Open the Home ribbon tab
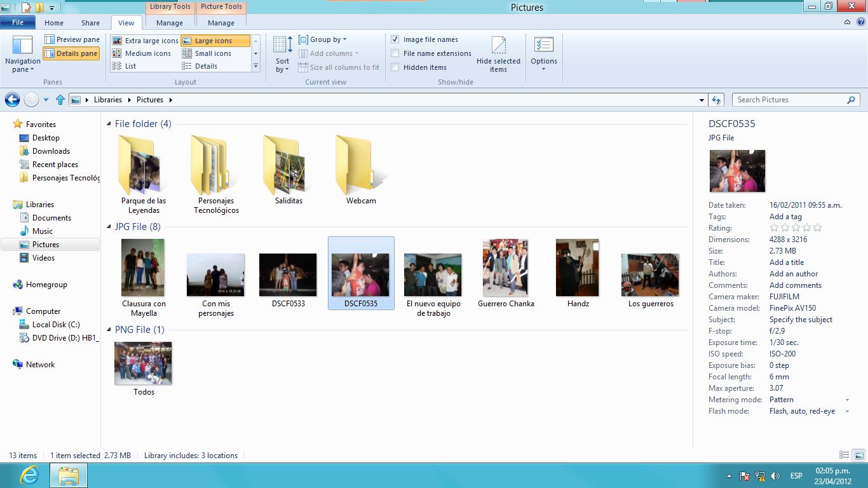This screenshot has width=868, height=488. [54, 23]
